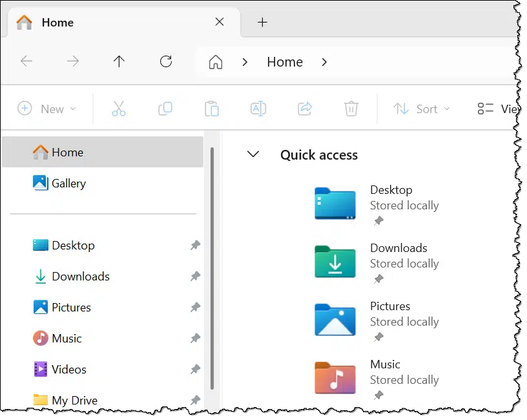Click pin icon beside sidebar Downloads
Screen dimensions: 527x420
click(195, 276)
